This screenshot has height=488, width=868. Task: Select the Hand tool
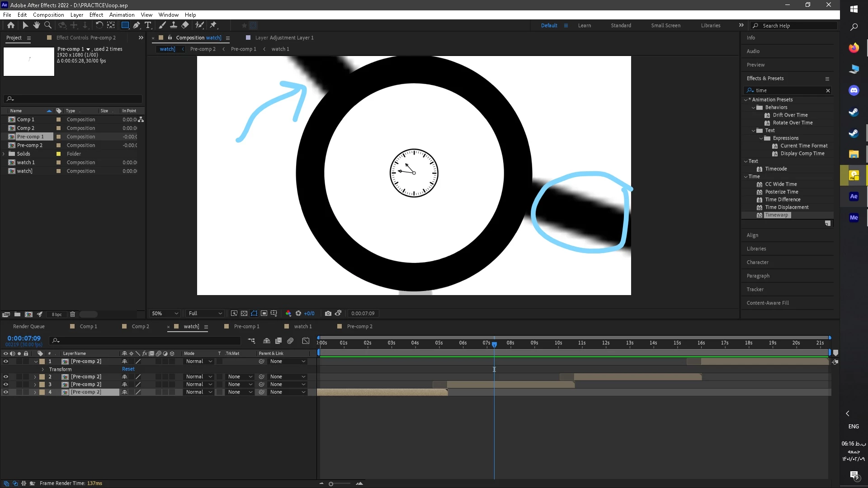pos(36,25)
